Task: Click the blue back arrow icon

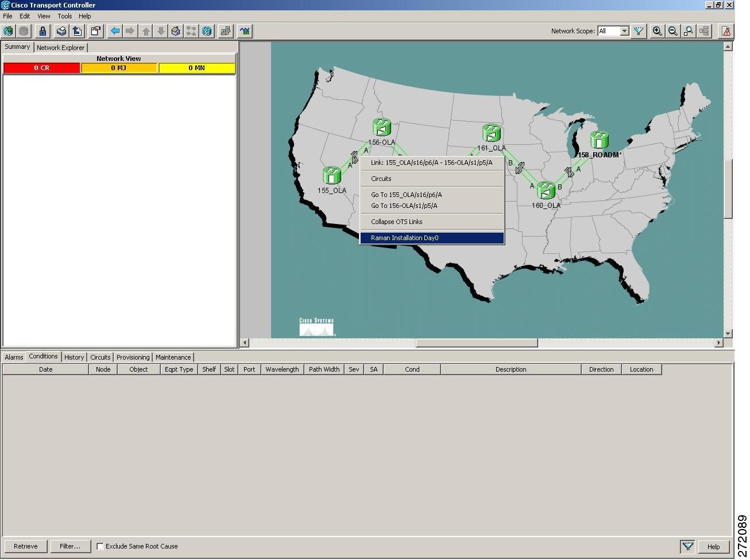Action: [115, 31]
